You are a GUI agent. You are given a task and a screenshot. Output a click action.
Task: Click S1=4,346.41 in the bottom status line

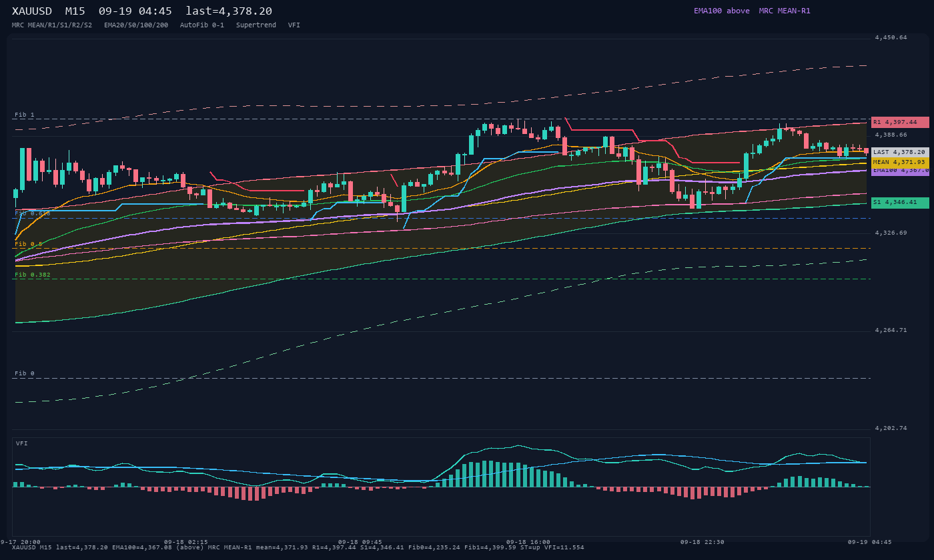(x=382, y=547)
